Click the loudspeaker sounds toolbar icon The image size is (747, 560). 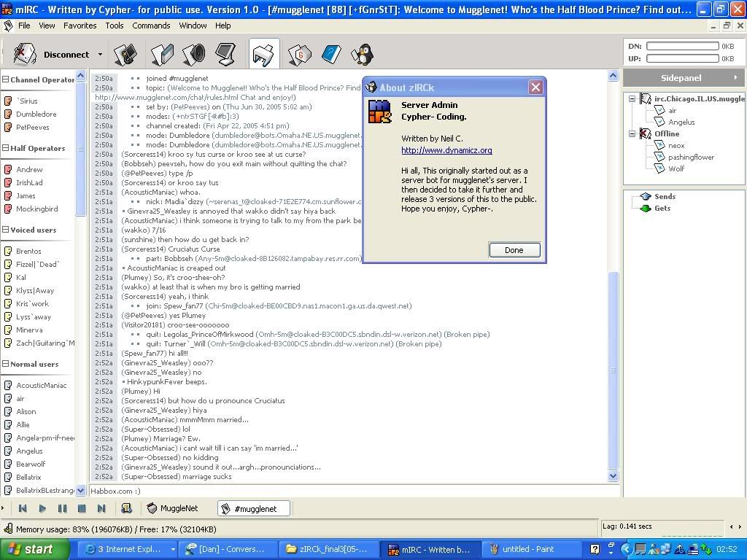pos(194,54)
